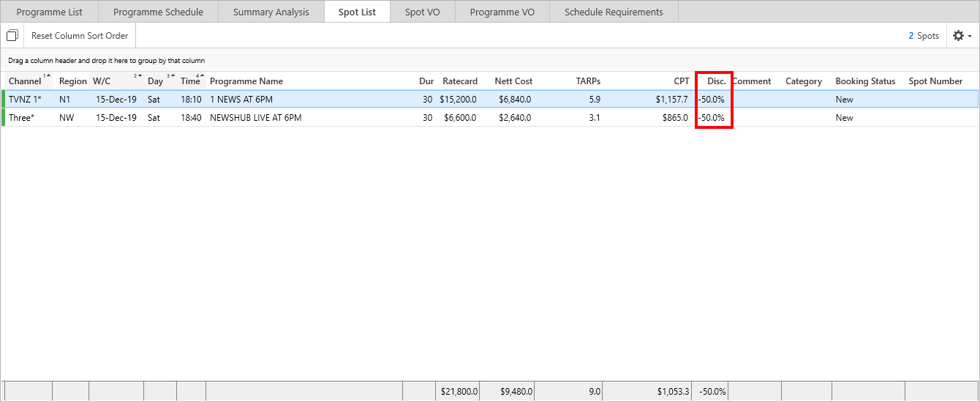This screenshot has width=980, height=402.
Task: Click the group-by-column drop area text
Action: [x=107, y=61]
